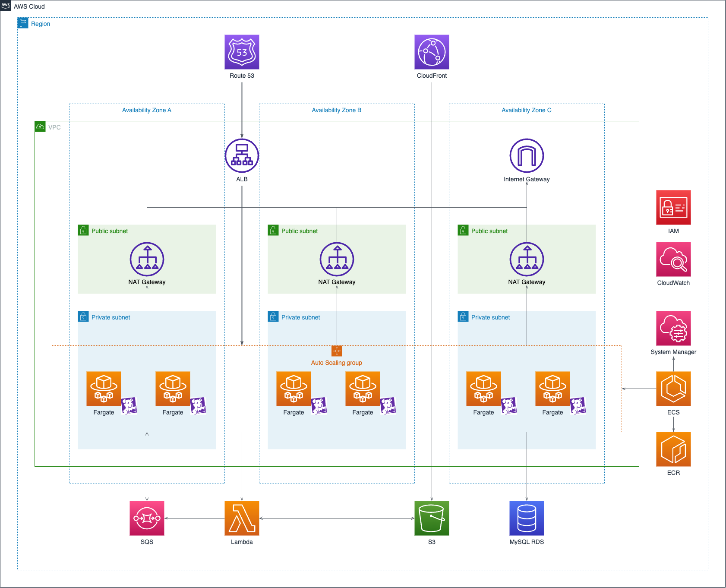Click the ALB load balancer icon
Viewport: 726px width, 588px height.
coord(242,155)
